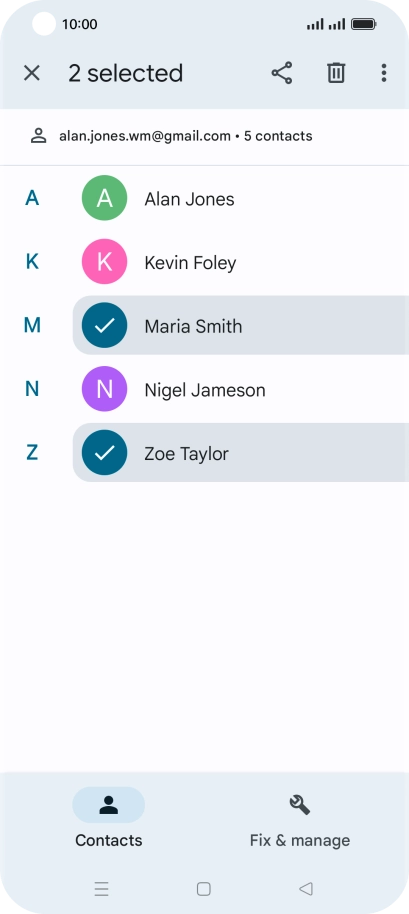Tap the alan.jones.wm@gmail.com account label
The image size is (409, 914).
pyautogui.click(x=145, y=136)
